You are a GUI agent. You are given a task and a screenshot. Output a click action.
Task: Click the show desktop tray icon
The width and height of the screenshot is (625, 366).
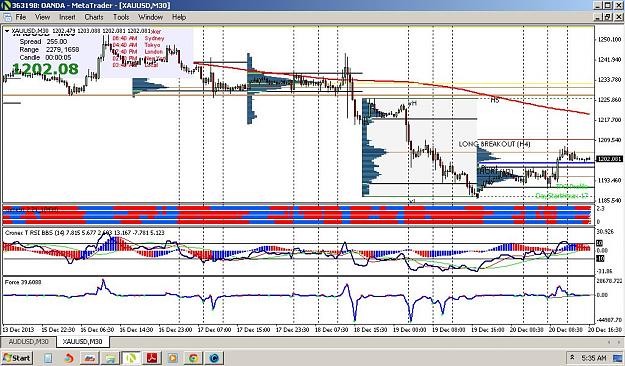617,357
